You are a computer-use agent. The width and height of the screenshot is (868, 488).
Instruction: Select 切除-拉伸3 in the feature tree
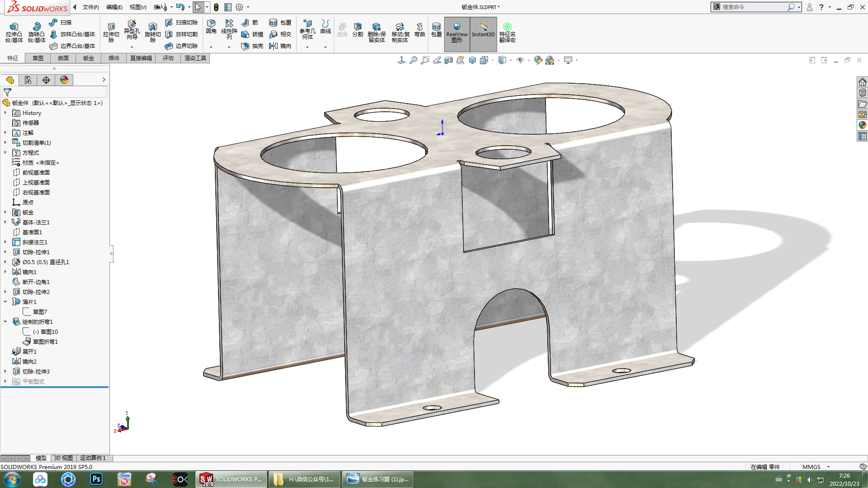coord(36,371)
